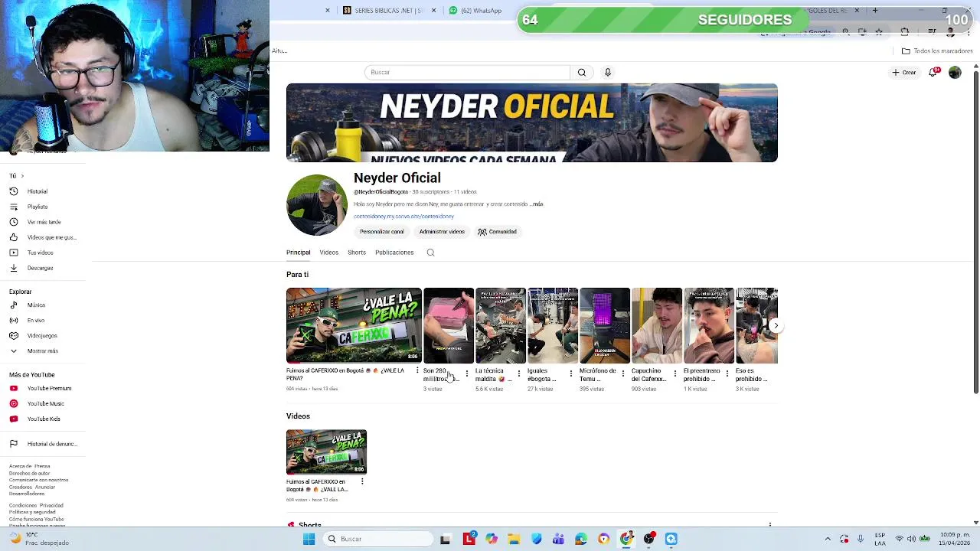Start voice search with the microphone

coord(608,72)
